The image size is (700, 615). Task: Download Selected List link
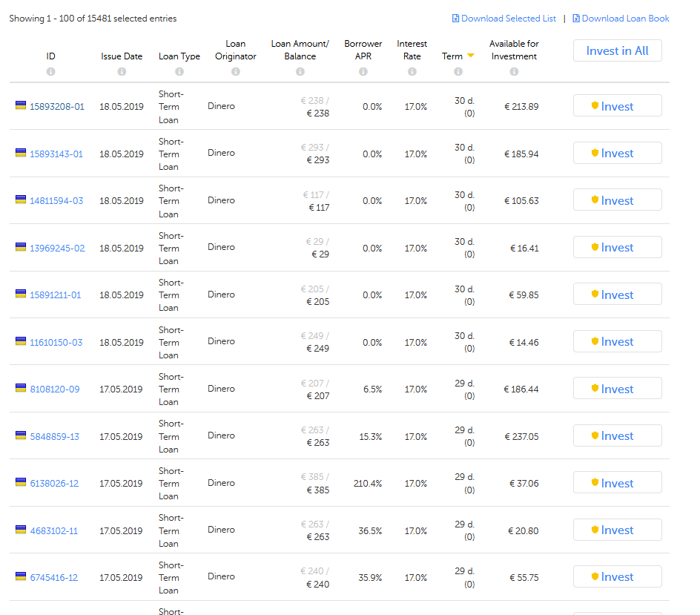508,19
